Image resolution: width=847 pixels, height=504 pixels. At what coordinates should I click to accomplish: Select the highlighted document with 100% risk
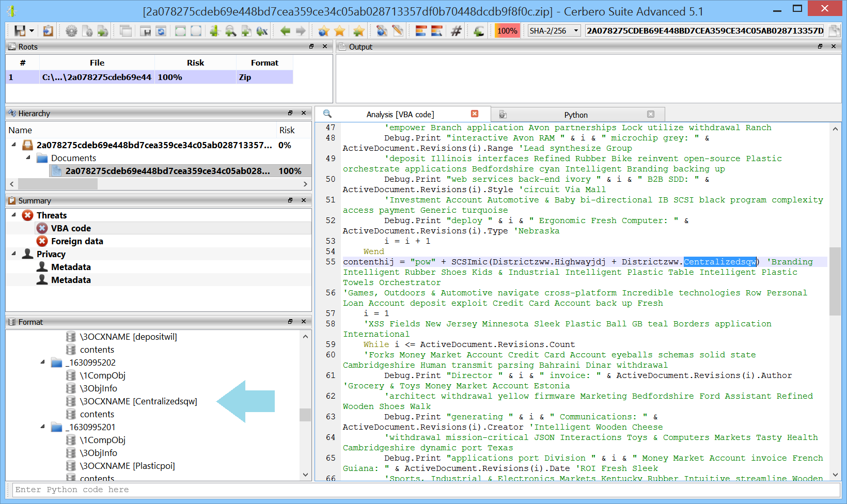pyautogui.click(x=180, y=171)
